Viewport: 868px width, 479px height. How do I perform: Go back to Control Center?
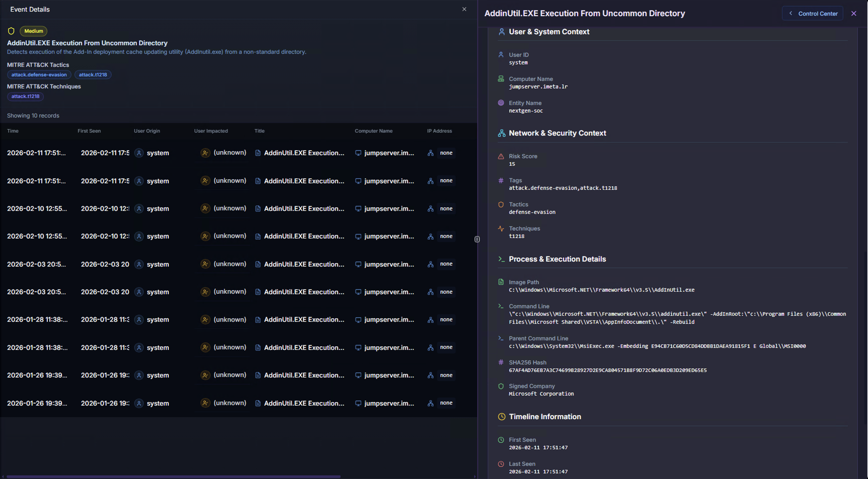pyautogui.click(x=813, y=14)
